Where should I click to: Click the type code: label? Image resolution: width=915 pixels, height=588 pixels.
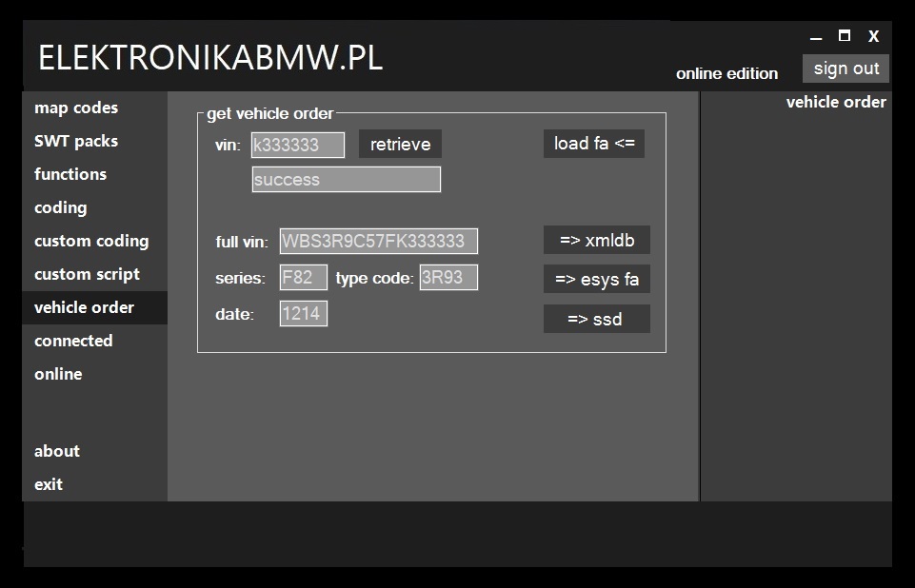point(374,278)
